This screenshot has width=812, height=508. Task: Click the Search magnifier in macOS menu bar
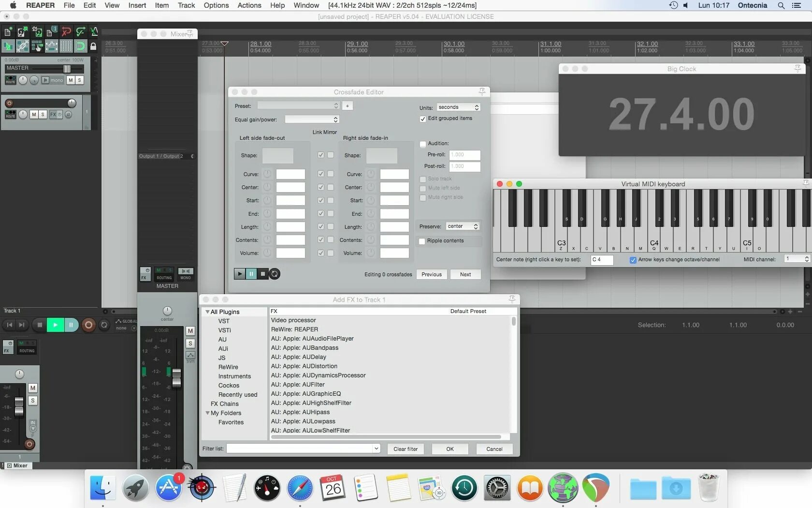[x=781, y=5]
